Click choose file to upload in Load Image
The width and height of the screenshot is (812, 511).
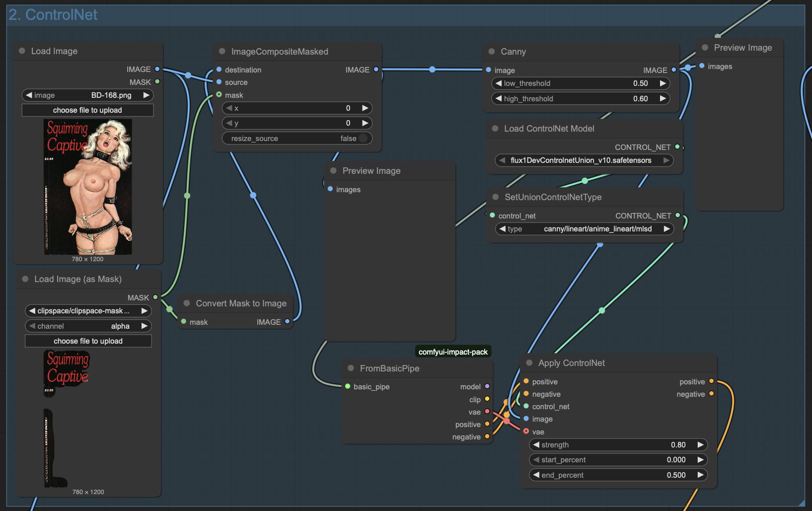point(87,110)
